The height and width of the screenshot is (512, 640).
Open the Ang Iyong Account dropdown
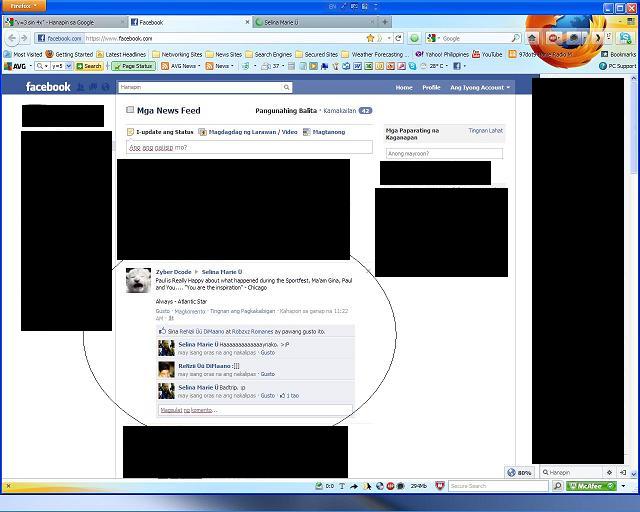click(x=480, y=87)
